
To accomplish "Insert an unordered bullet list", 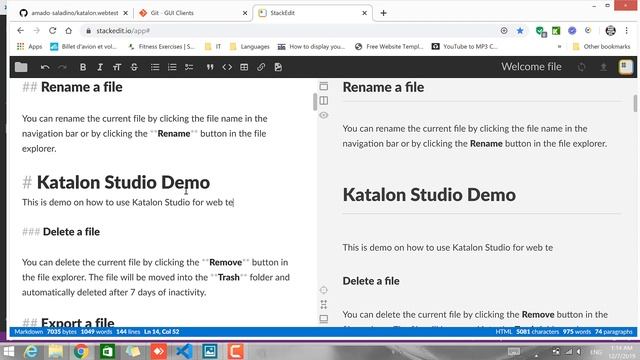I will 155,67.
